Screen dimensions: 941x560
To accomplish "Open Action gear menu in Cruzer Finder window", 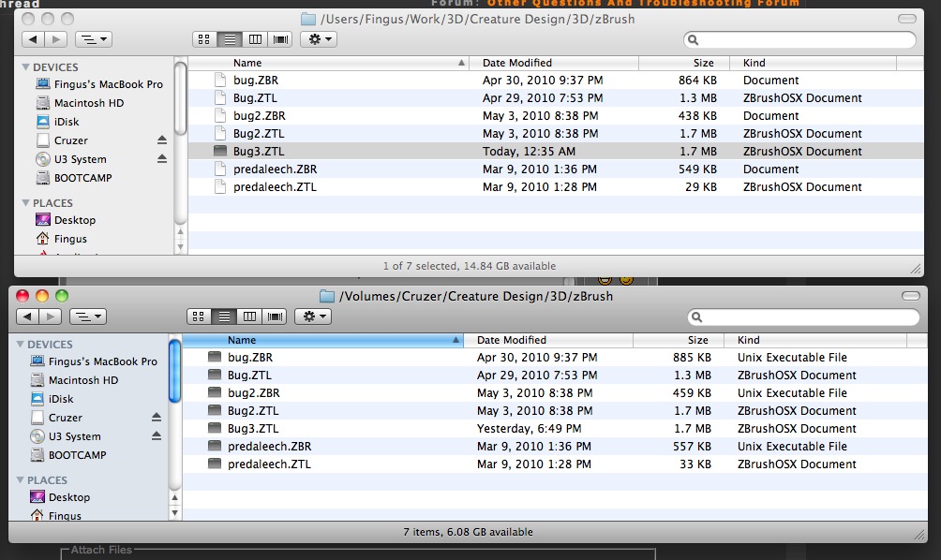I will tap(313, 317).
